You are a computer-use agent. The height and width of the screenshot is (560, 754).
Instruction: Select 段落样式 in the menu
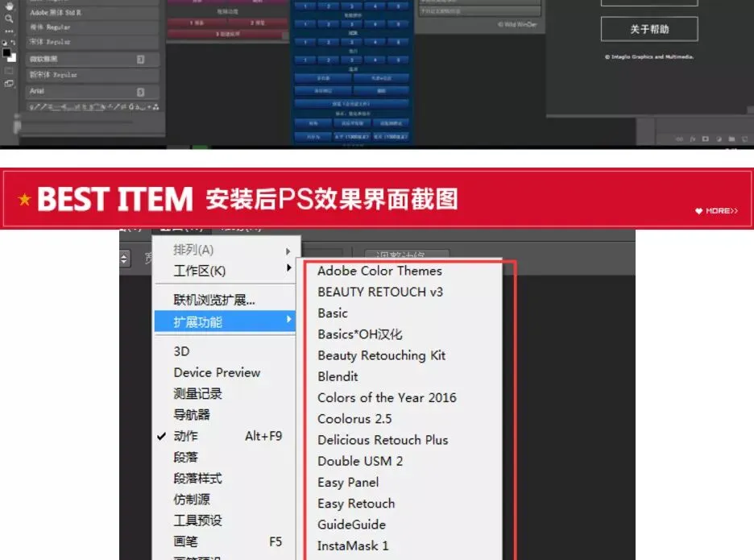pyautogui.click(x=225, y=478)
